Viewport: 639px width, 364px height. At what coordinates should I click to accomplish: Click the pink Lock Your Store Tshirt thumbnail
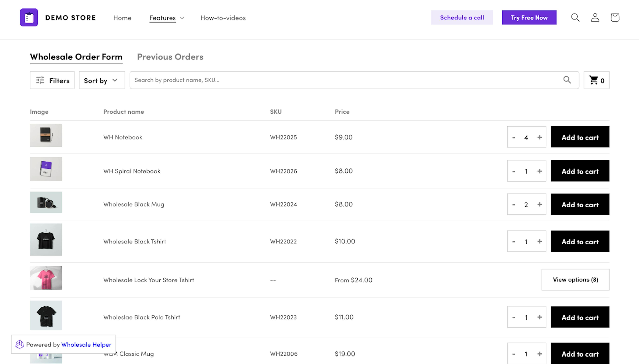coord(46,278)
